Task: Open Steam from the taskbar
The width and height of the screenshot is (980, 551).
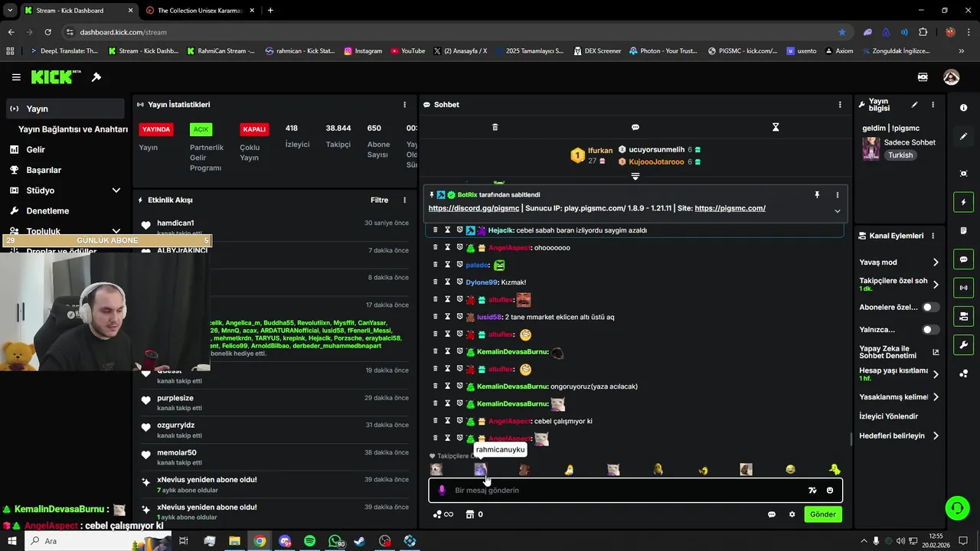Action: click(x=359, y=541)
